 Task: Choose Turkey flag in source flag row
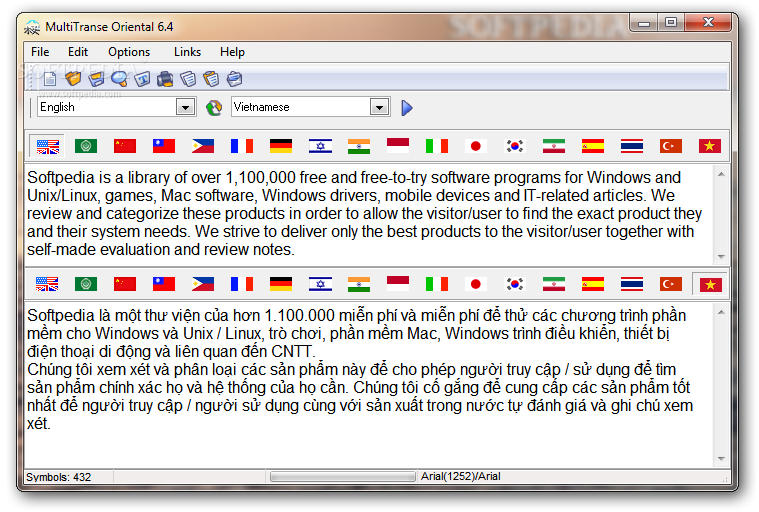(x=671, y=146)
